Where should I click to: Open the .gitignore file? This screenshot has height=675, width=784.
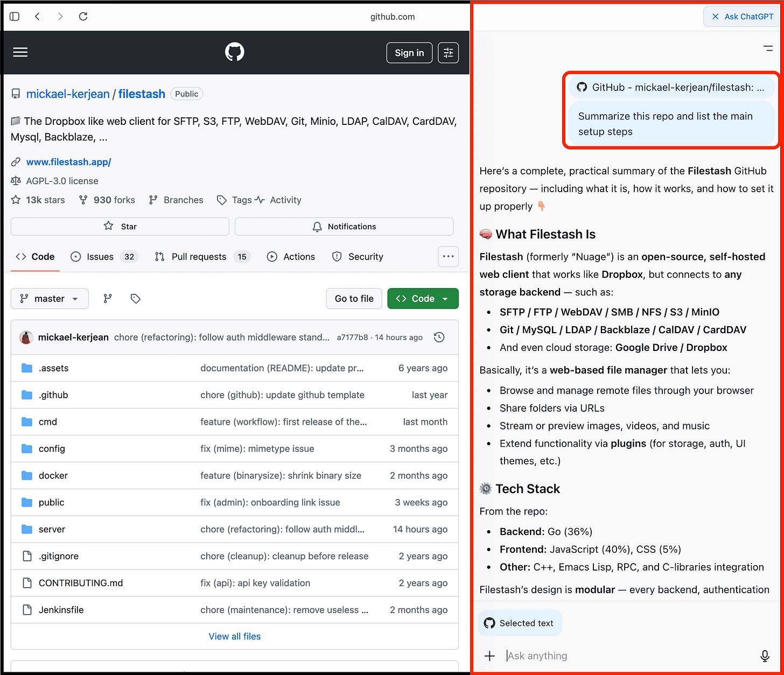59,557
